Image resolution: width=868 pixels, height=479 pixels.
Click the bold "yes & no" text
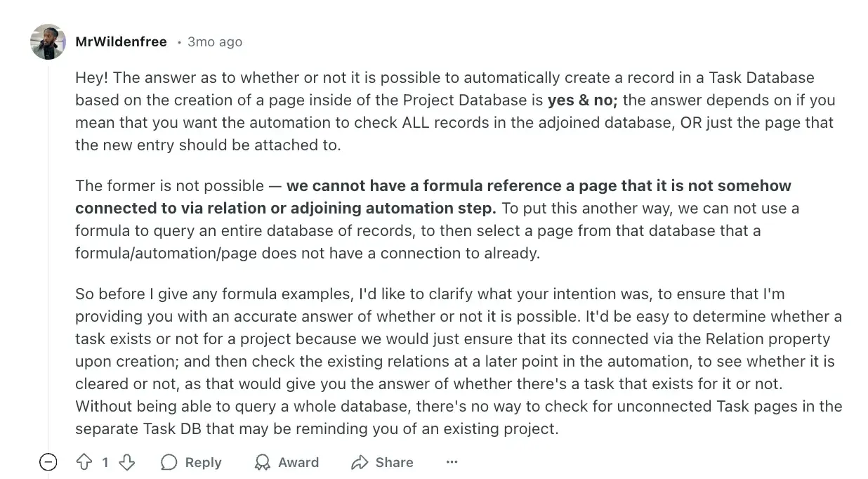(582, 100)
